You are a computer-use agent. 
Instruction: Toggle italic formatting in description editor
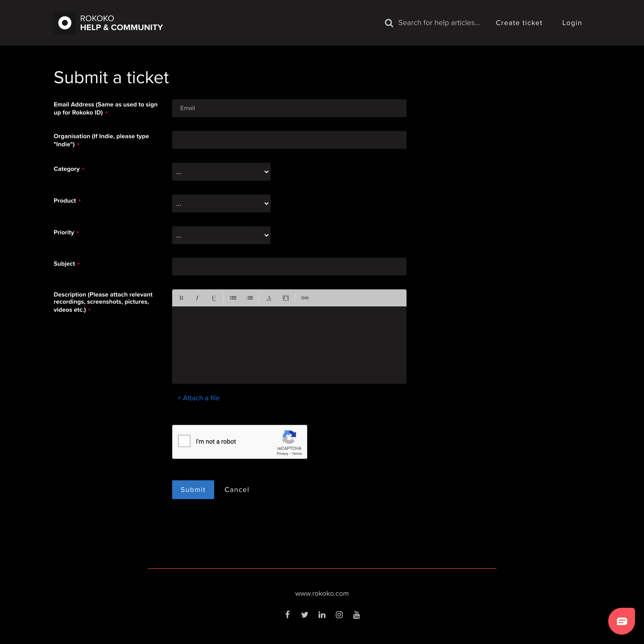tap(197, 298)
